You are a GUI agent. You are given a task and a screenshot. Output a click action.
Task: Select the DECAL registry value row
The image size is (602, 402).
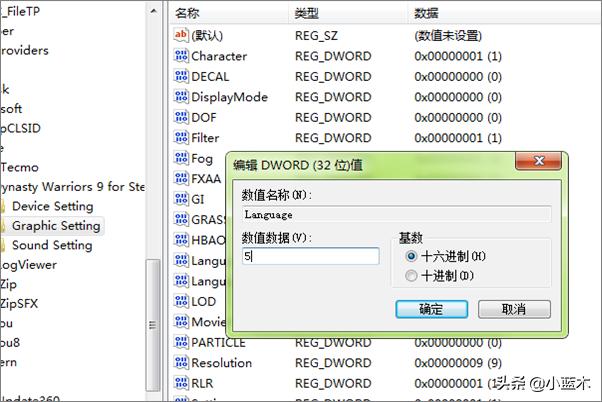pos(210,76)
